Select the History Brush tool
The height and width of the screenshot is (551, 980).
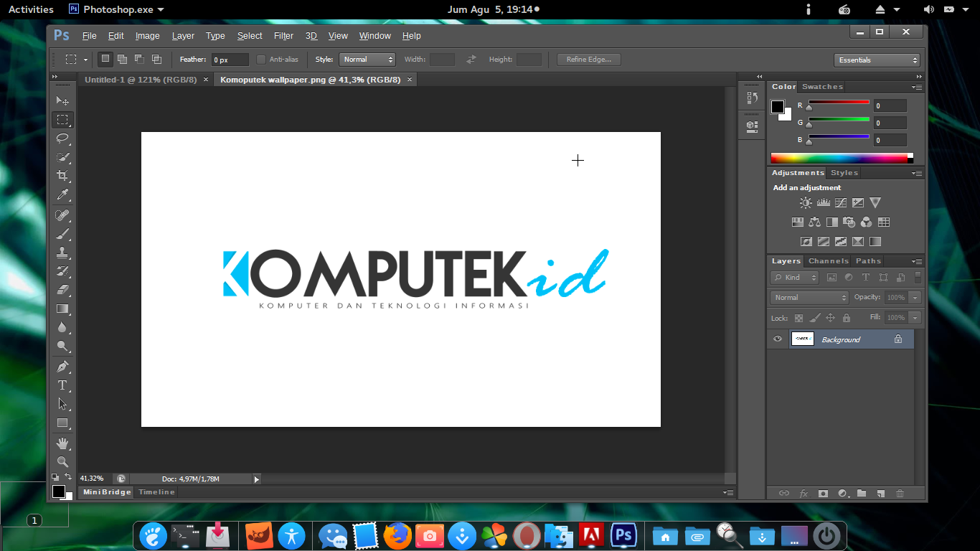62,271
